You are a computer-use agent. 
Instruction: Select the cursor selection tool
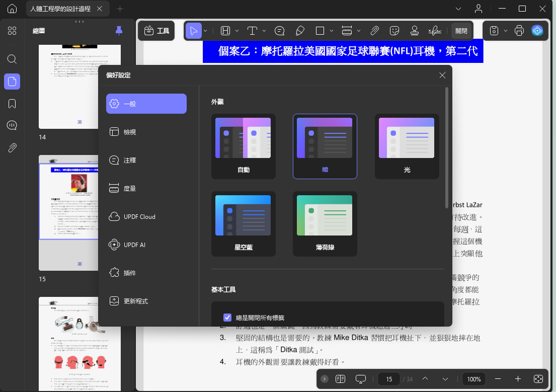194,31
